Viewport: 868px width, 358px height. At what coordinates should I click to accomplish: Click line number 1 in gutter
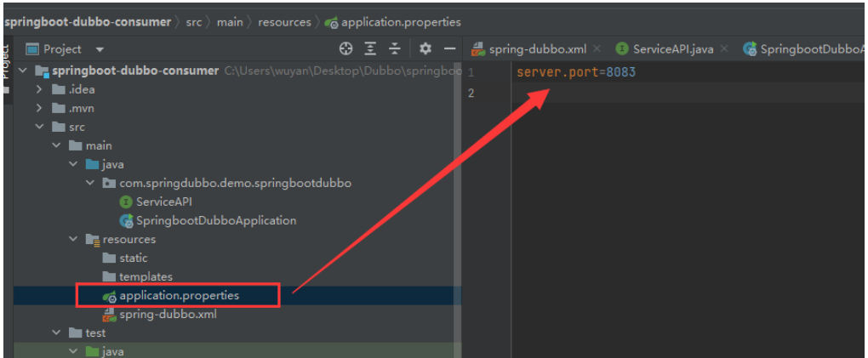pyautogui.click(x=471, y=72)
